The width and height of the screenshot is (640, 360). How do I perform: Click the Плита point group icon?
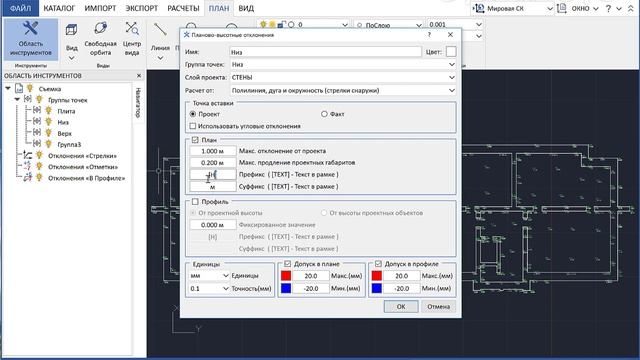[37, 111]
